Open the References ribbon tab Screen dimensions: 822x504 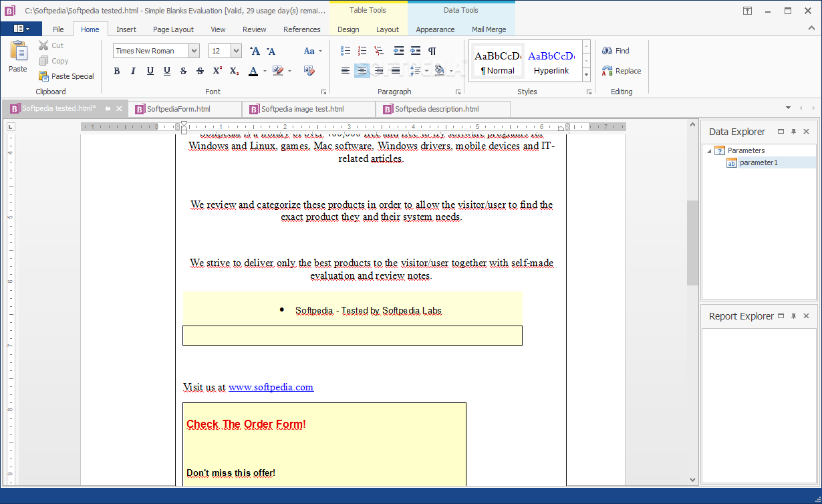(302, 29)
